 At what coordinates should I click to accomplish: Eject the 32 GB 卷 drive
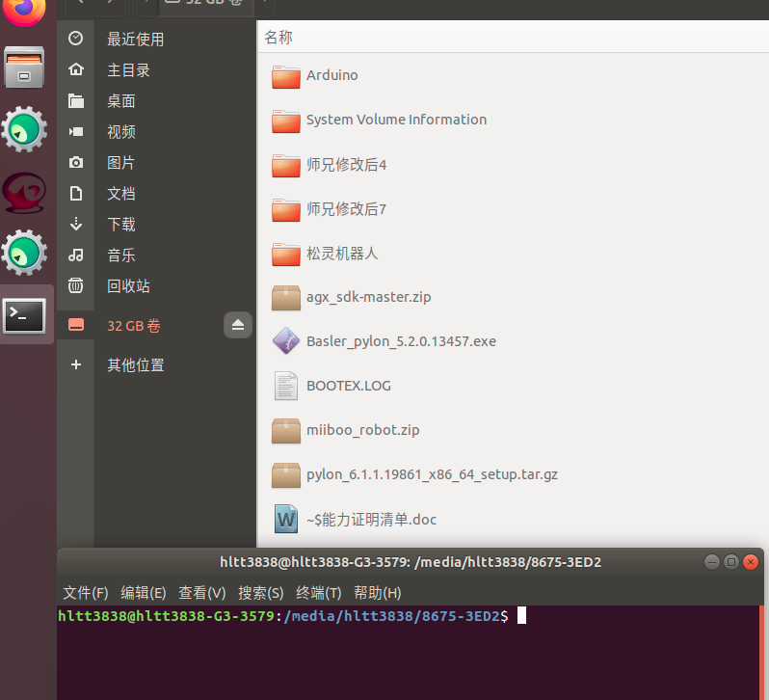[238, 325]
